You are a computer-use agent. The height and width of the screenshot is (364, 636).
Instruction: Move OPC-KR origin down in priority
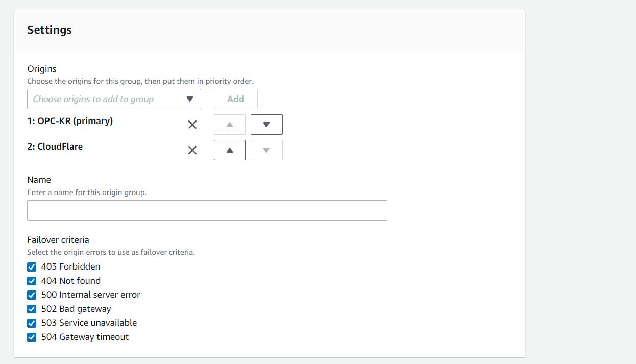[266, 125]
